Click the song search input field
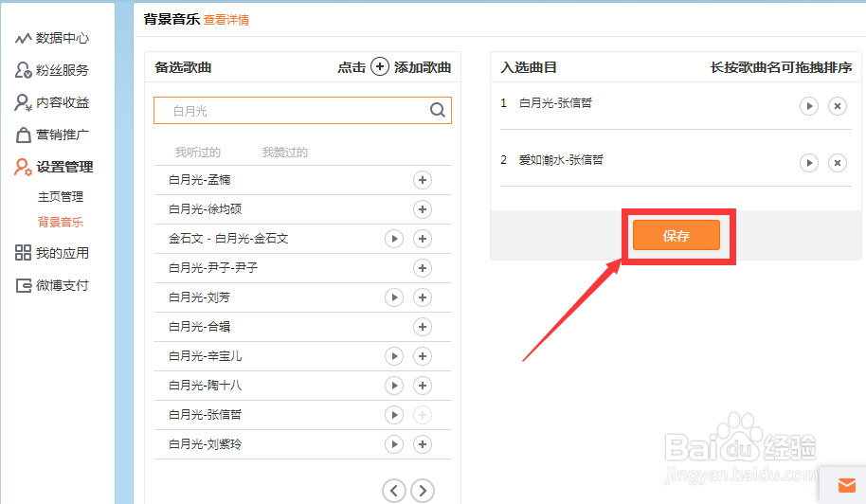Image resolution: width=866 pixels, height=504 pixels. pyautogui.click(x=294, y=111)
